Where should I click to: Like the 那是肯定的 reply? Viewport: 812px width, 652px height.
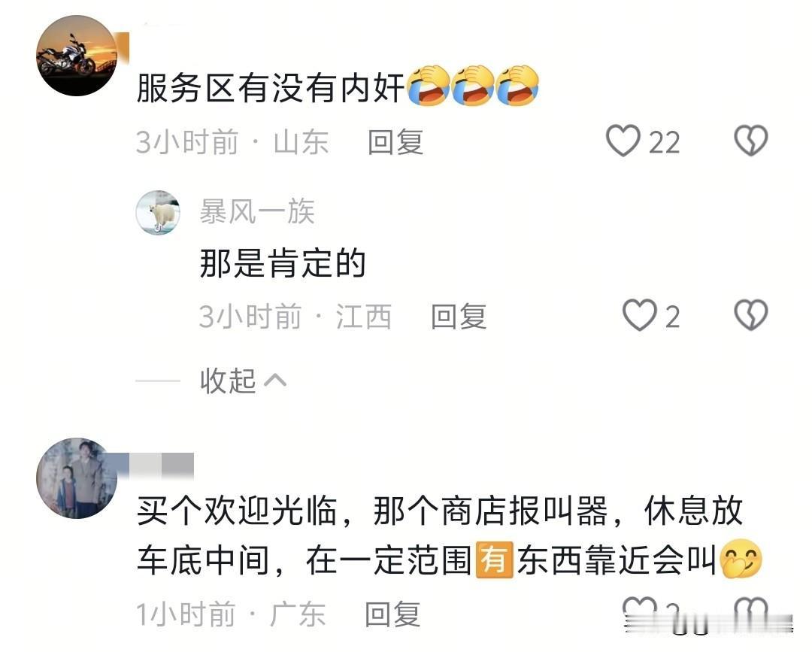[639, 315]
